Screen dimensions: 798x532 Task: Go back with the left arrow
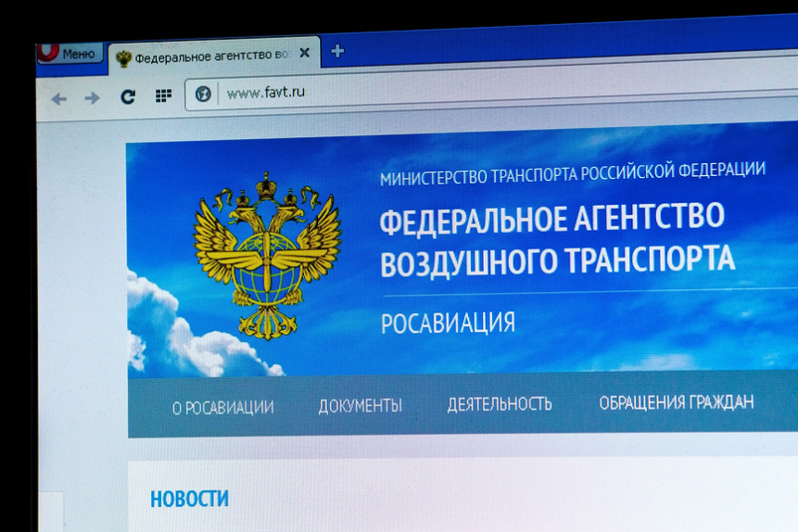59,98
